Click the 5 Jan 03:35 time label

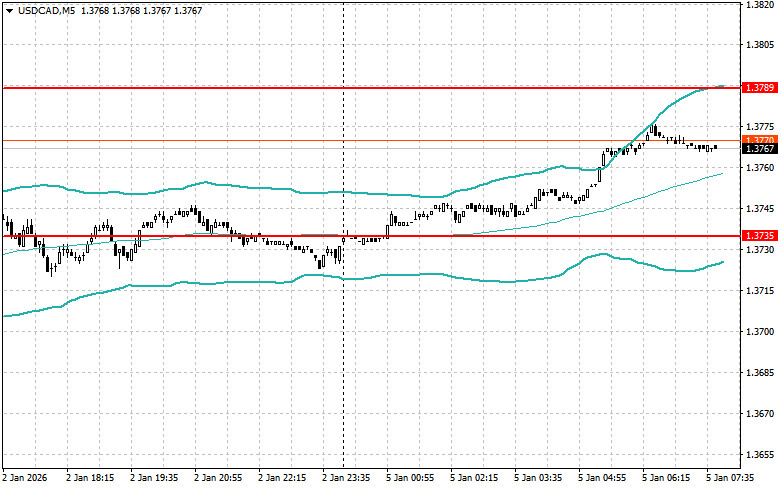click(x=538, y=478)
